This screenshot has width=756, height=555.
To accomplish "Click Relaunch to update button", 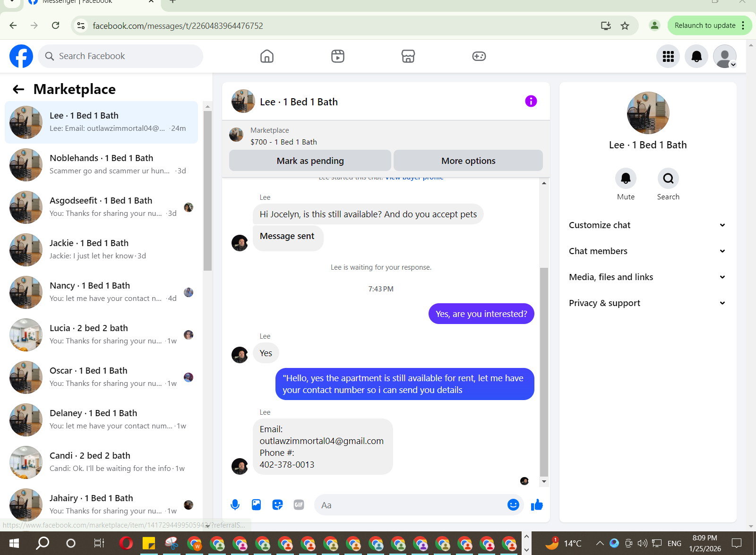I will [x=705, y=26].
